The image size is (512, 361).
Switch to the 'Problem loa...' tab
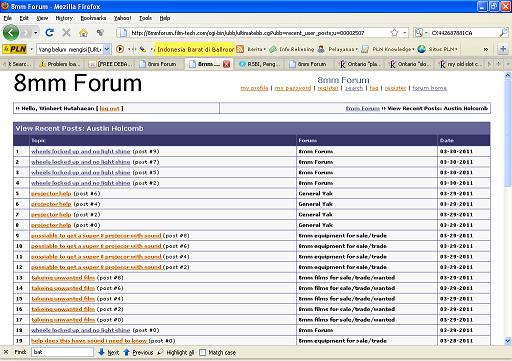pyautogui.click(x=61, y=64)
